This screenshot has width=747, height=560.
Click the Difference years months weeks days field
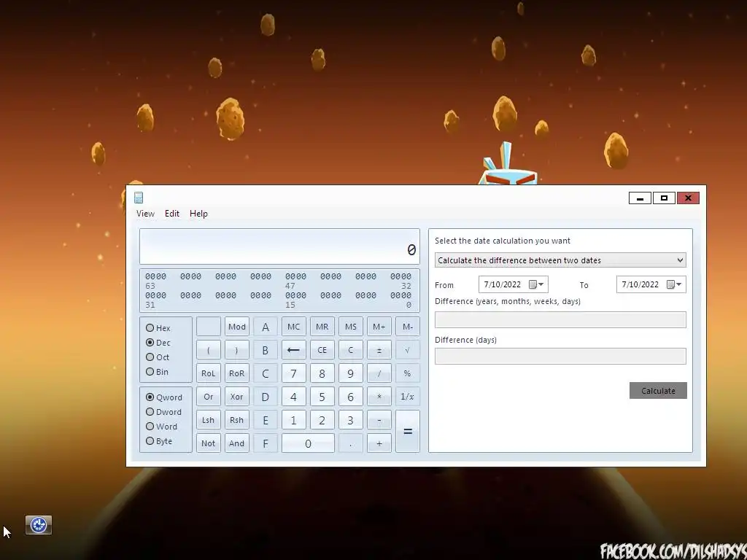tap(560, 319)
